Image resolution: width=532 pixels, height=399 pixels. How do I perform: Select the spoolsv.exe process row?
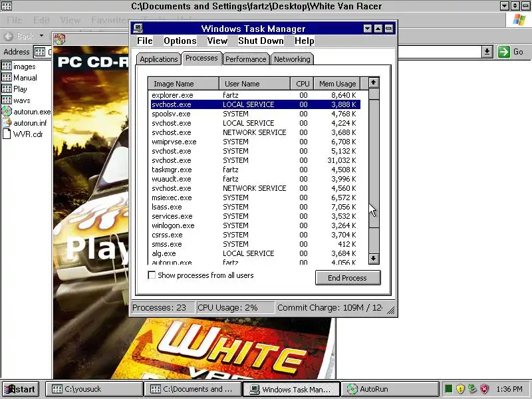tap(255, 114)
